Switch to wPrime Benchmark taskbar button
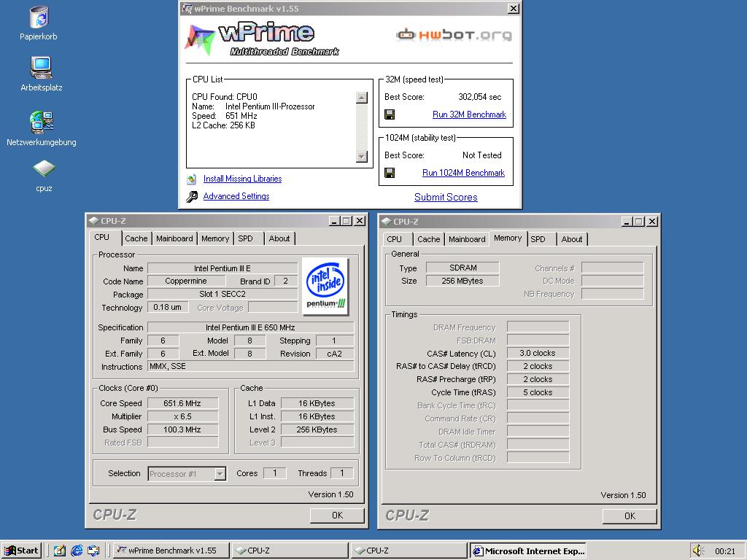The height and width of the screenshot is (560, 747). pos(171,551)
